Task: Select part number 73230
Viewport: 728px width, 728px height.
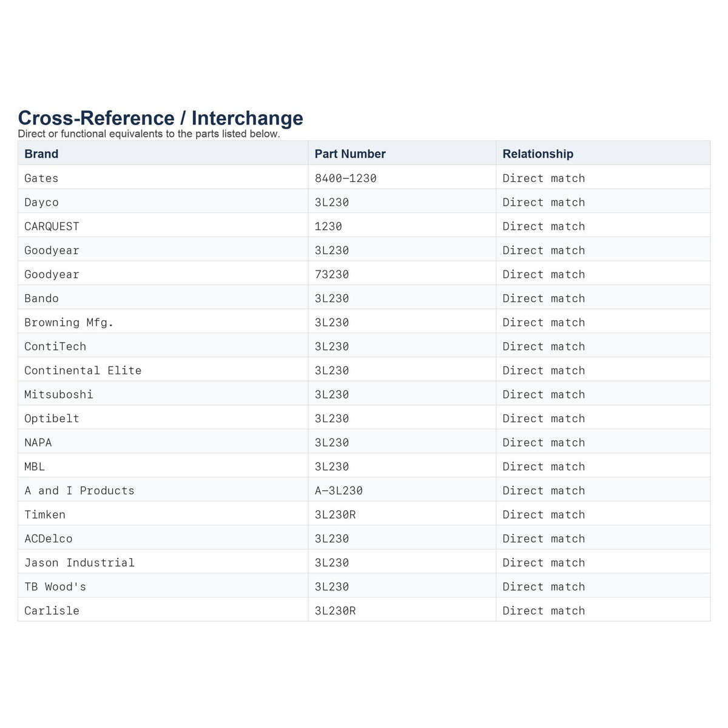Action: [x=332, y=275]
